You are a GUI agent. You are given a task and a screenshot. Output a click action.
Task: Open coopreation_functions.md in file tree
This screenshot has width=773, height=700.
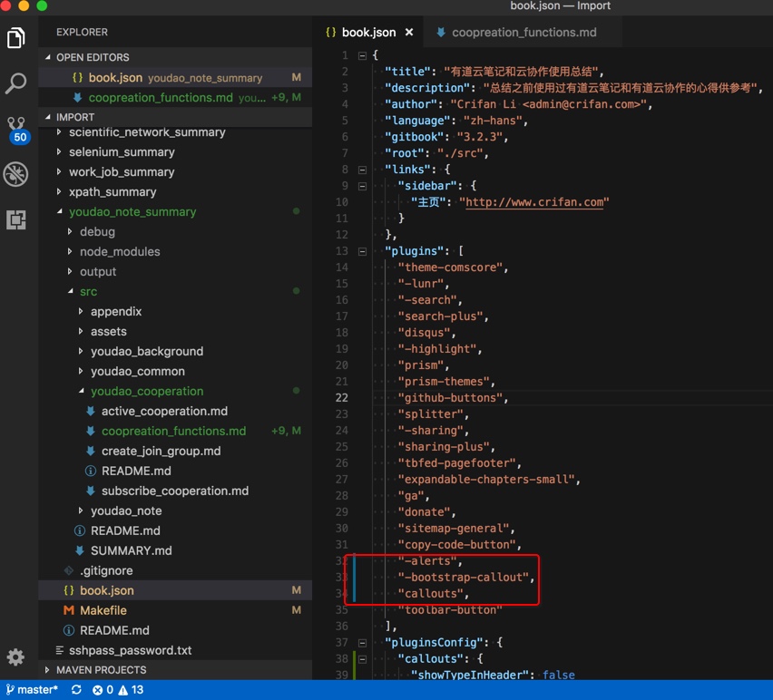point(175,431)
